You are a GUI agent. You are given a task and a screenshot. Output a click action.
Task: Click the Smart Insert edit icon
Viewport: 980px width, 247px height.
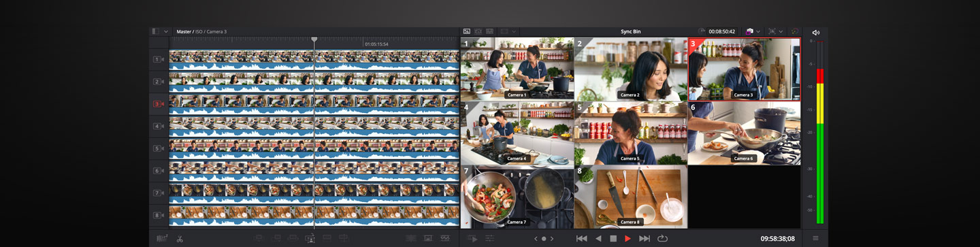[x=259, y=238]
